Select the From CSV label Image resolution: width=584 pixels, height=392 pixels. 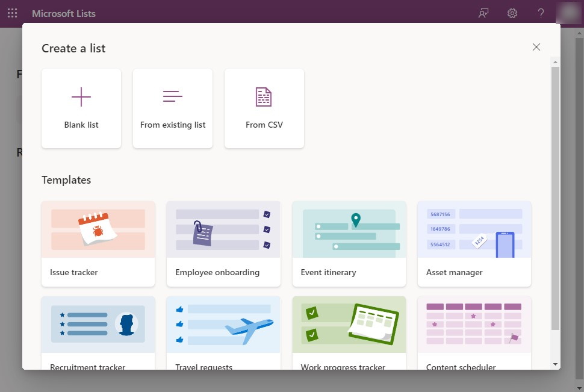click(x=264, y=125)
